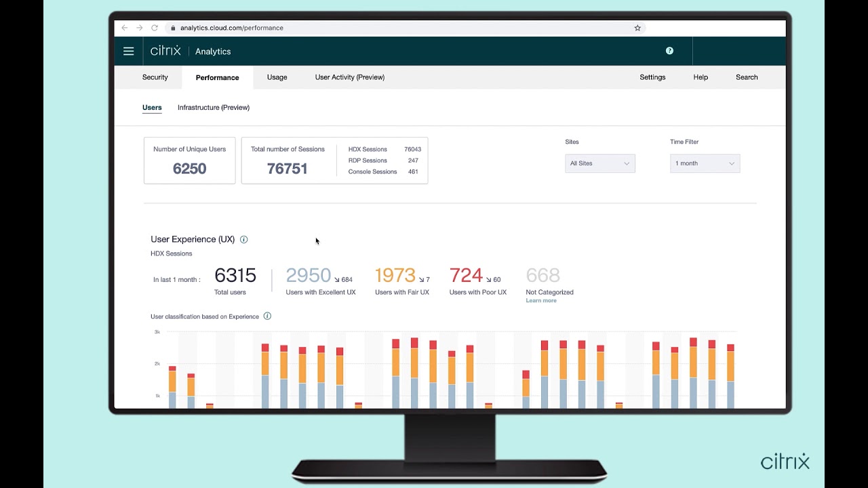
Task: Click the RDP Sessions 247 row
Action: click(x=383, y=161)
